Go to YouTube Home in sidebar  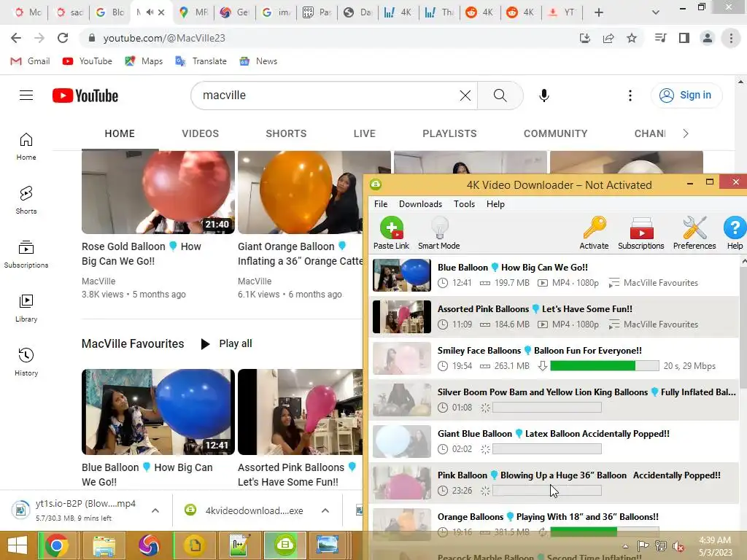pos(26,147)
